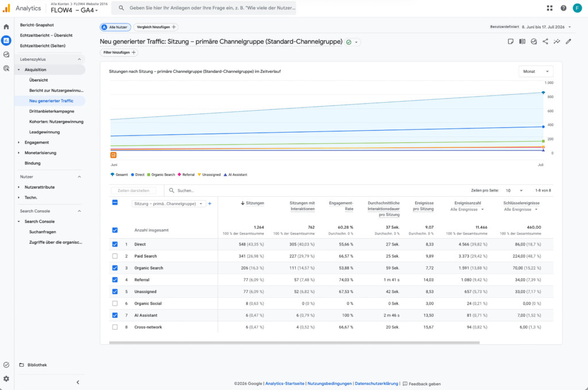Click the plus icon in Filter hinzufügen
This screenshot has width=588, height=390.
pyautogui.click(x=133, y=52)
